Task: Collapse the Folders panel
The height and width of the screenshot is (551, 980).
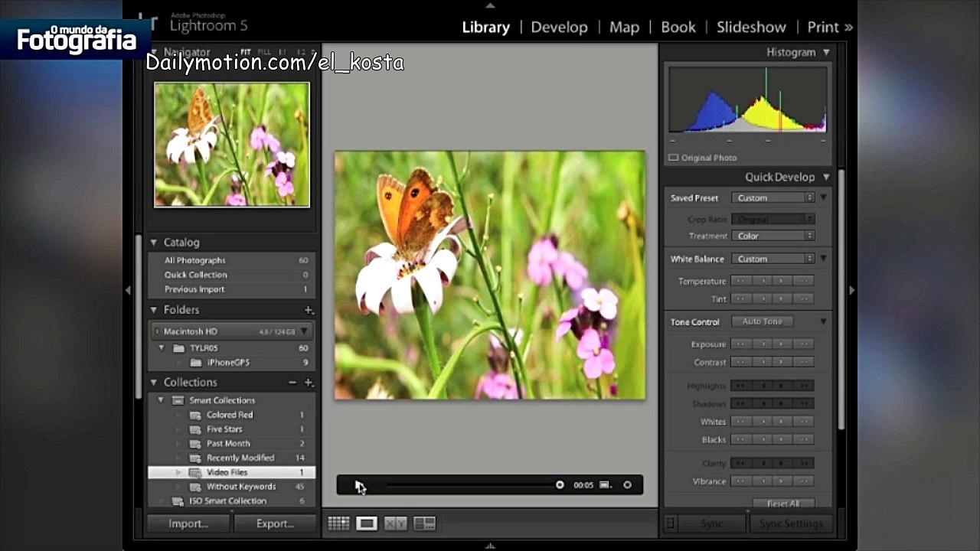Action: point(154,310)
